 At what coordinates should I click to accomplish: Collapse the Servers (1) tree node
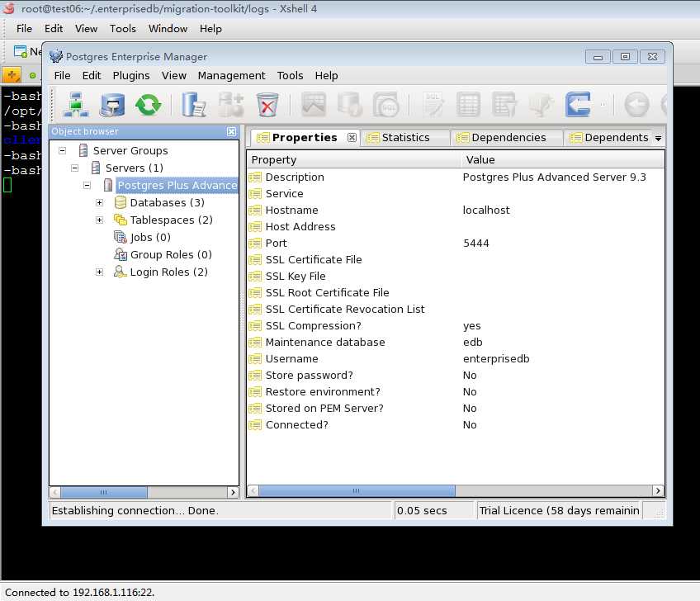tap(75, 168)
